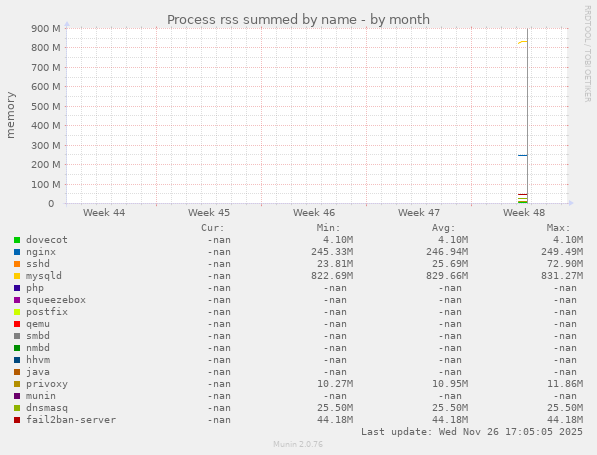Image resolution: width=597 pixels, height=455 pixels.
Task: Click mysqld min value 822.69M
Action: click(x=332, y=276)
